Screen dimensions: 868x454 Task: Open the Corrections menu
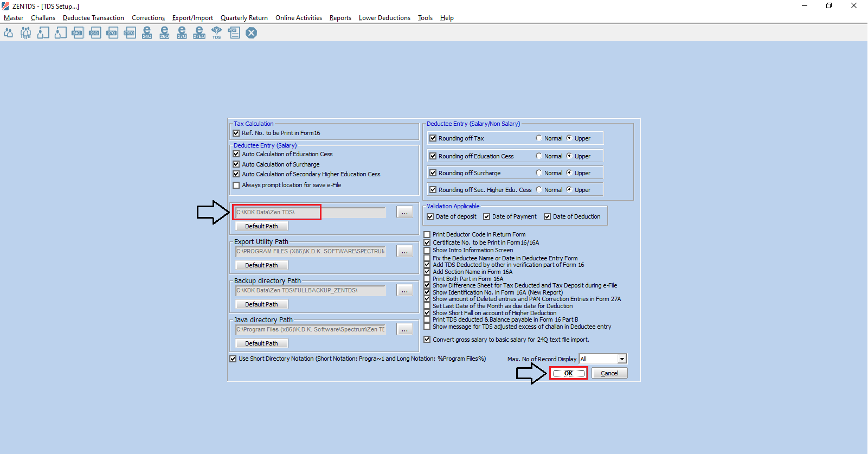point(148,18)
